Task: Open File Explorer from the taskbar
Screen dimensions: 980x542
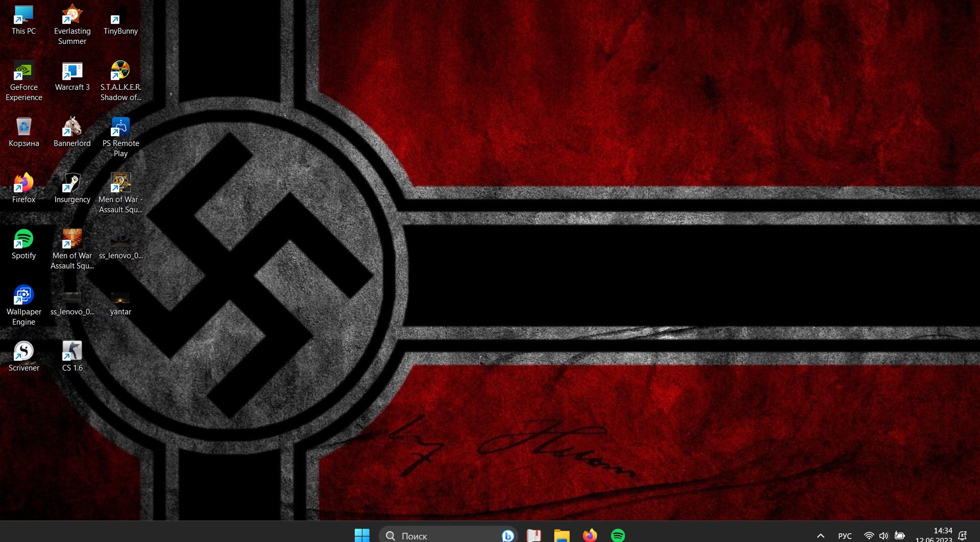Action: click(x=561, y=535)
